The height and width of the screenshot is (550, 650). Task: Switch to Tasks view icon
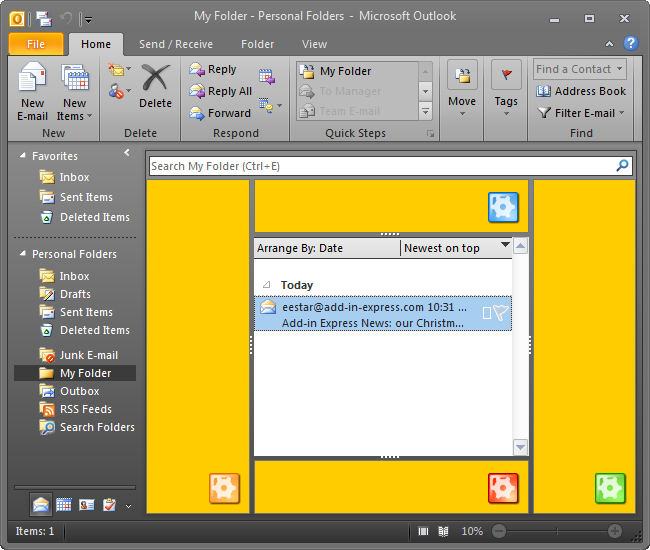coord(109,505)
